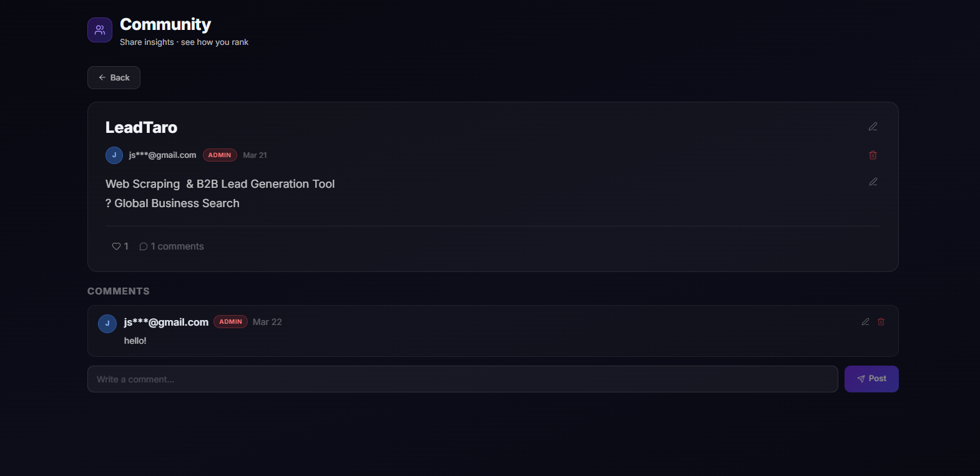
Task: Edit the LeadTaro post title with pencil icon
Action: point(873,127)
